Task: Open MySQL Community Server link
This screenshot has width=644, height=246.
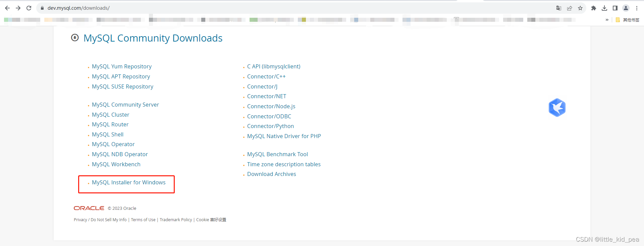Action: pos(125,105)
